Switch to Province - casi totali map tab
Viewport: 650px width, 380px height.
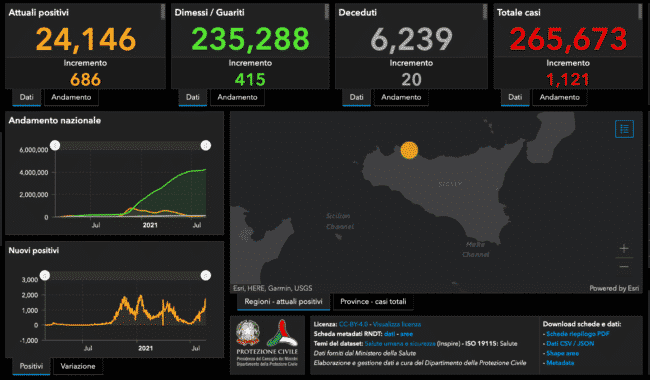click(373, 302)
